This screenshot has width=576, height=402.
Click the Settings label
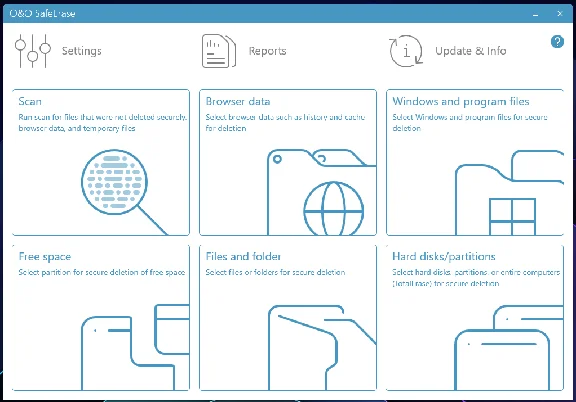(x=82, y=51)
